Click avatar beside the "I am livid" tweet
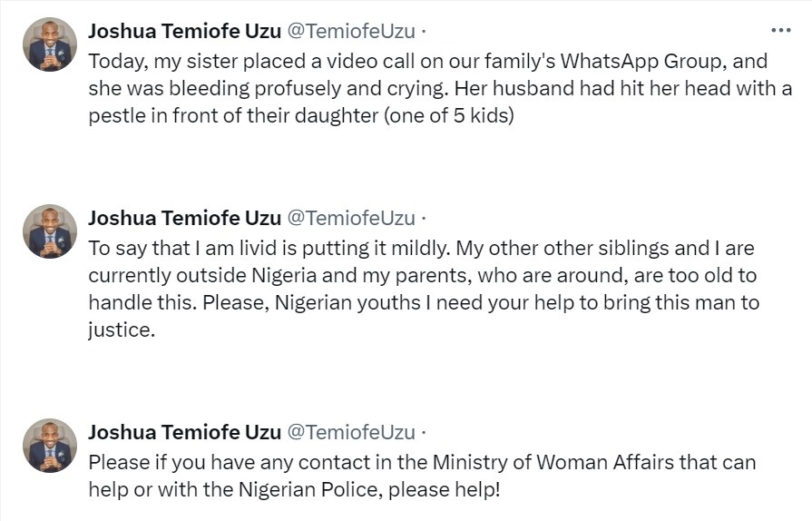This screenshot has height=521, width=812. (51, 231)
